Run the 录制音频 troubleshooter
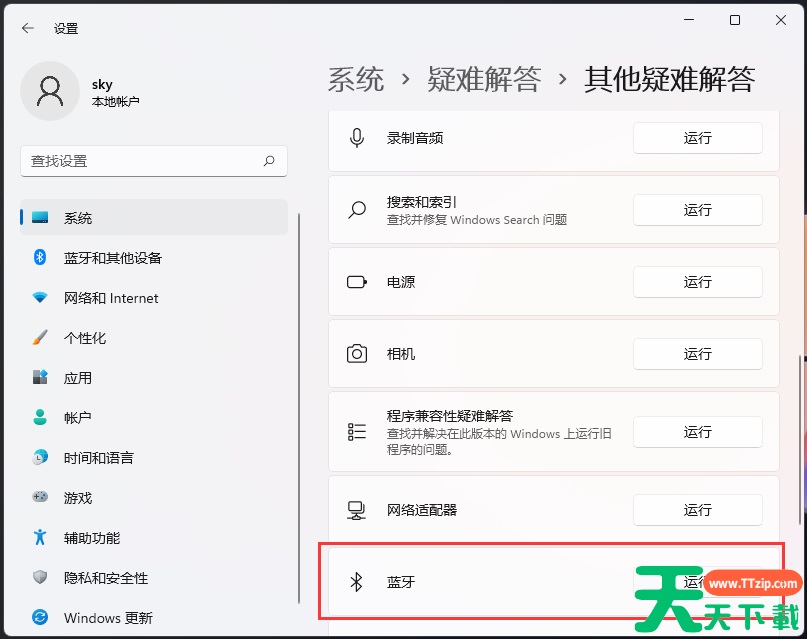Screen dimensions: 807x639 (x=697, y=138)
